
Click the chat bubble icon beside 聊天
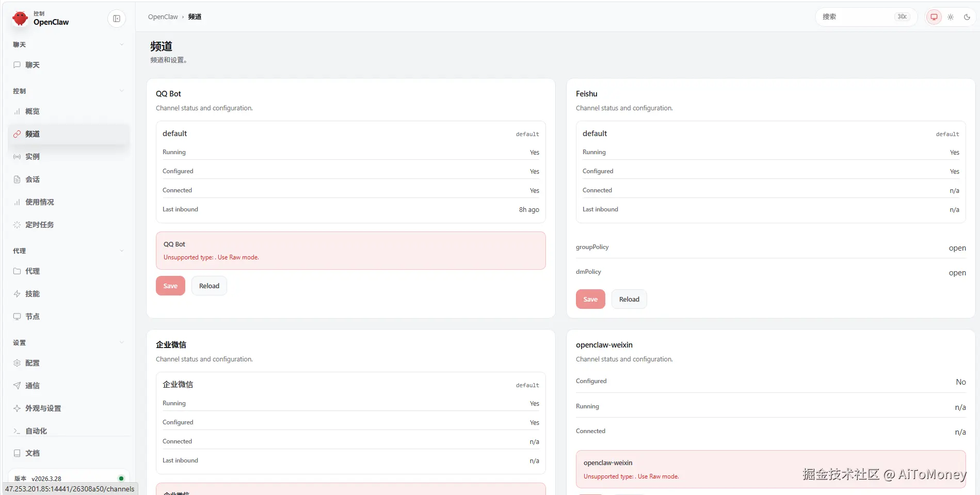17,65
